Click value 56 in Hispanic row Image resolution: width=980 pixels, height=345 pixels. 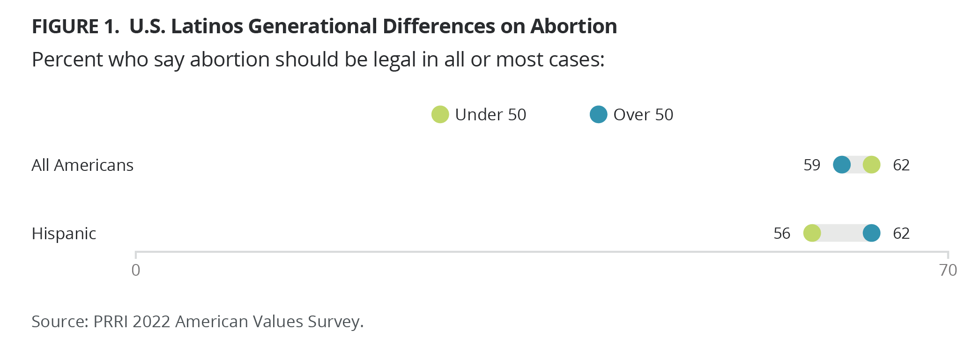(782, 234)
